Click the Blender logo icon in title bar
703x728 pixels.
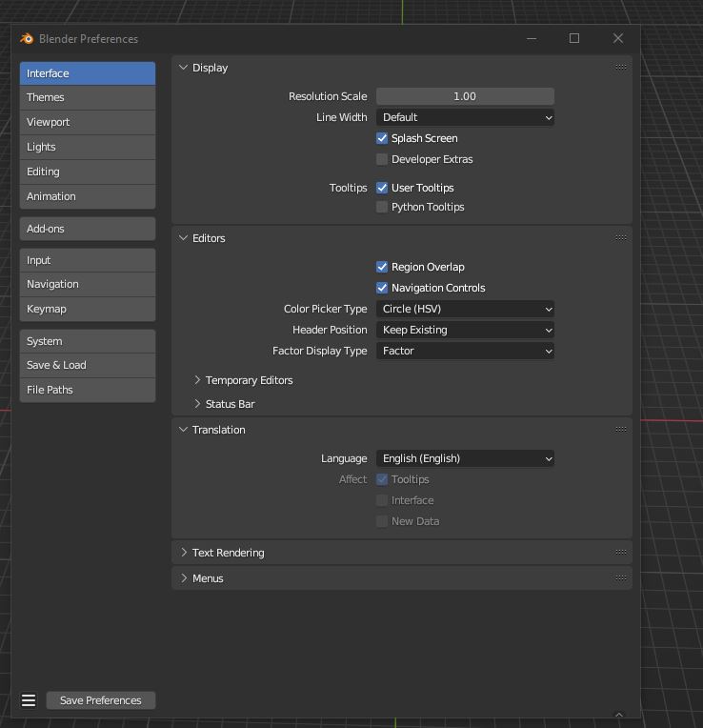coord(27,38)
